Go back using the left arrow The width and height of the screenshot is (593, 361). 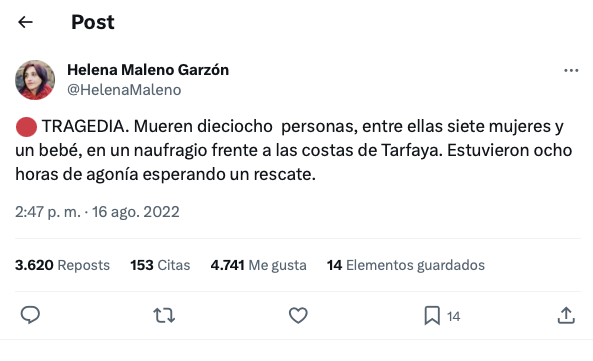coord(25,22)
